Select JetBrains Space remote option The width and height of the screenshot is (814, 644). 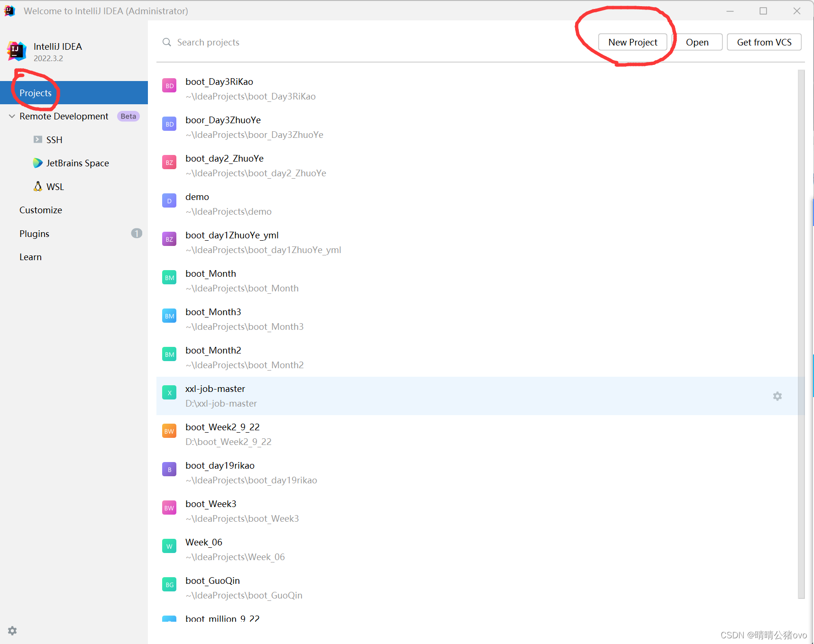[x=74, y=163]
